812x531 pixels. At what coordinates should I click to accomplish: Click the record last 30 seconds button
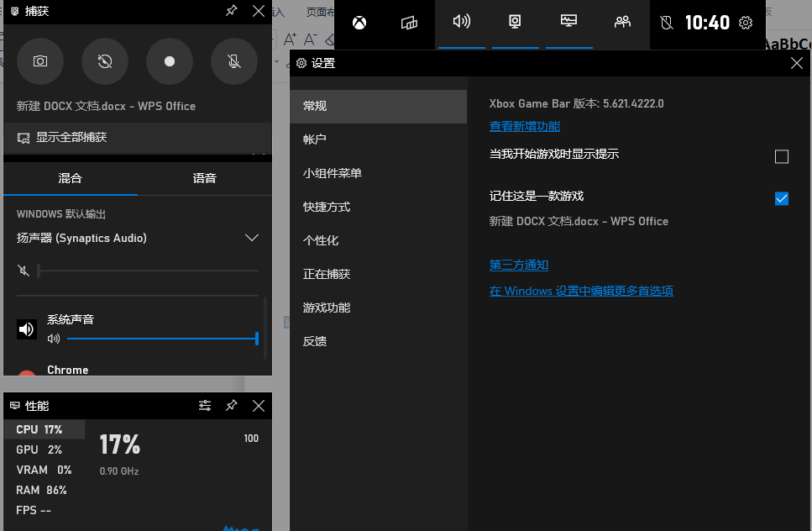coord(105,61)
